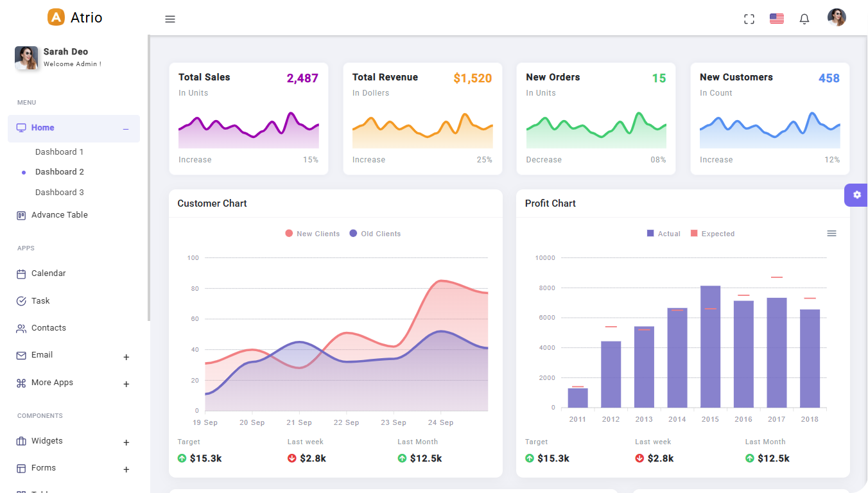The image size is (868, 493).
Task: Expand the More Apps submenu
Action: click(x=126, y=384)
